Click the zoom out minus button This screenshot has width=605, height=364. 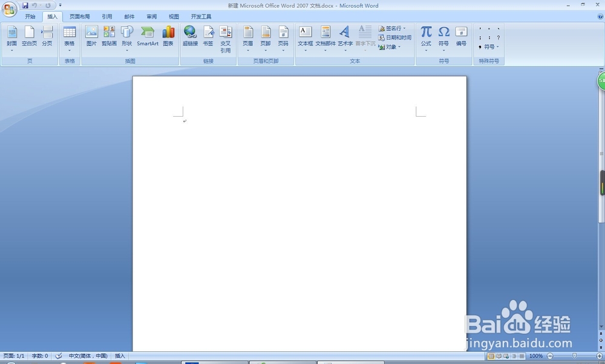550,356
